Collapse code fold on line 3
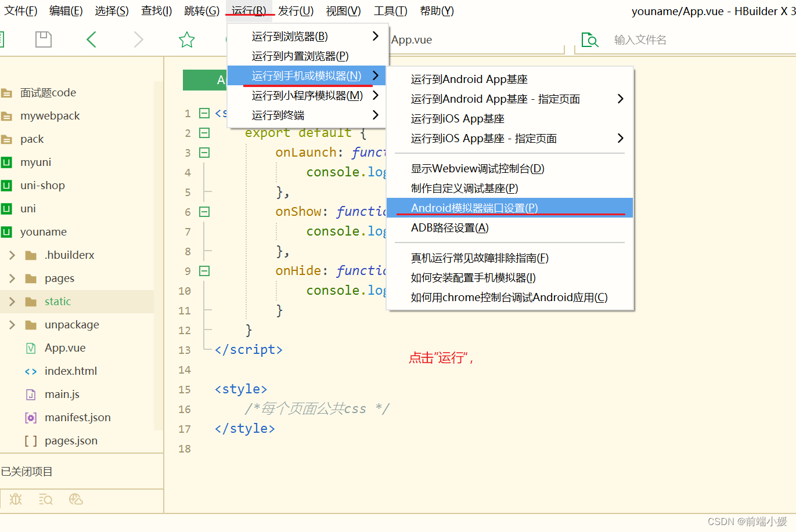 click(204, 153)
